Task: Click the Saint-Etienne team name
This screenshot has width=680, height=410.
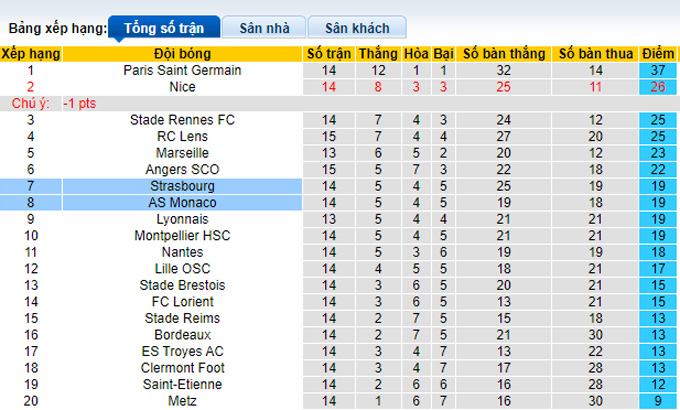Action: coord(183,384)
